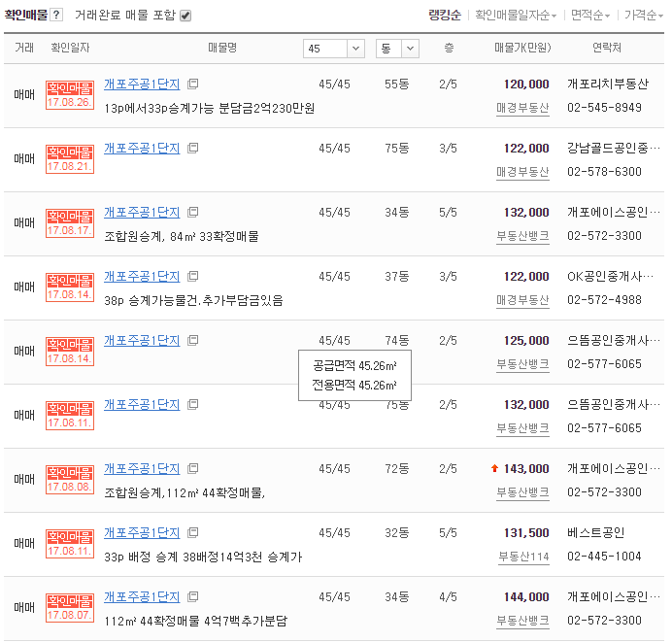Click new-window icon for the 72동 listing
672x642 pixels.
[193, 468]
